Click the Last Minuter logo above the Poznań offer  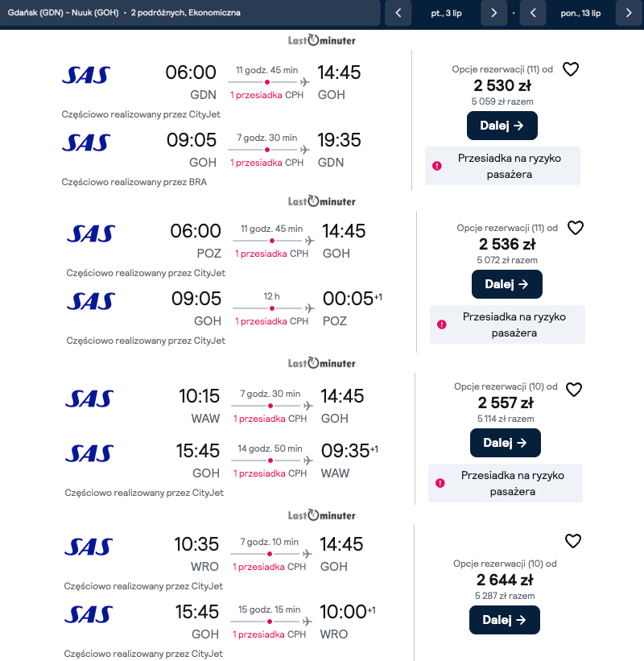coord(322,201)
